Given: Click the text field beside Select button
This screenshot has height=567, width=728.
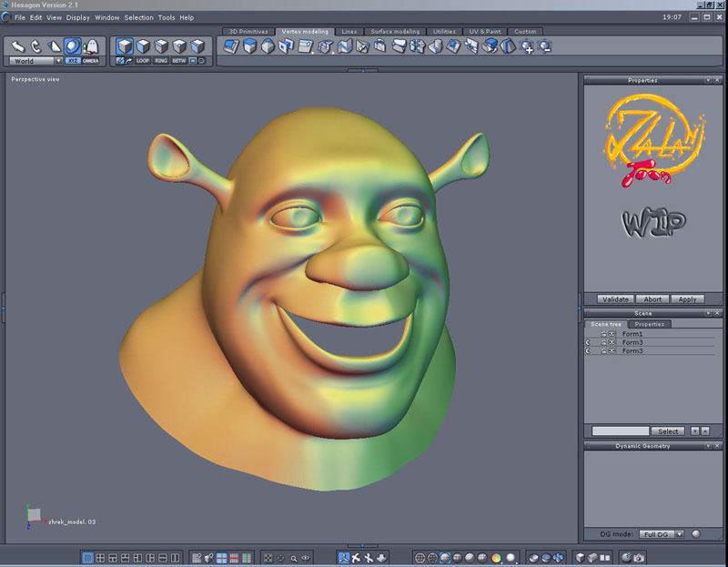Looking at the screenshot, I should click(620, 430).
